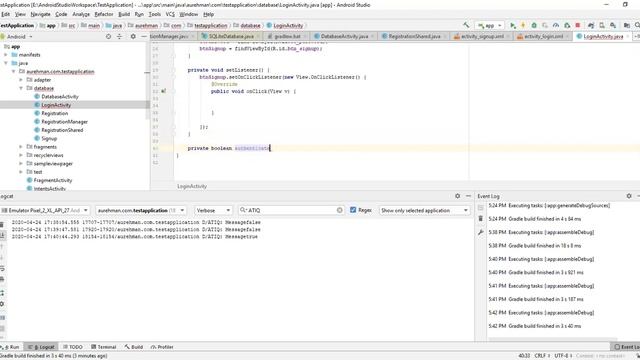Screen dimensions: 640x360
Task: Click the collapse-all icon in the Project panel
Action: (x=120, y=36)
